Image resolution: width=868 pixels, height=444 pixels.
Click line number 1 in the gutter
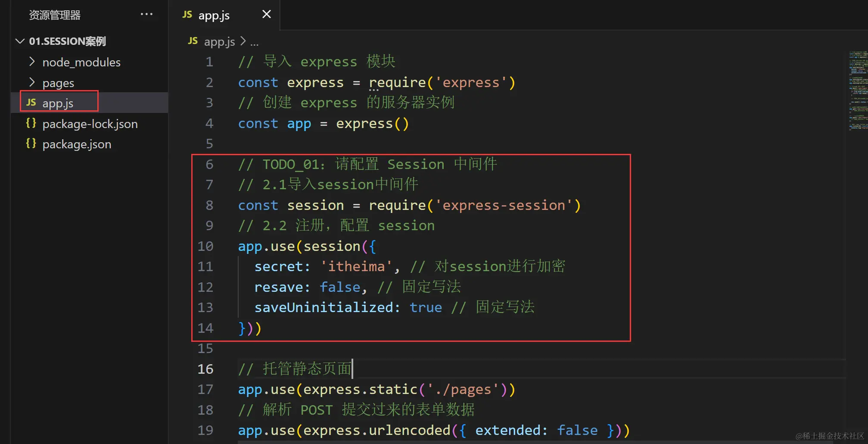point(209,62)
